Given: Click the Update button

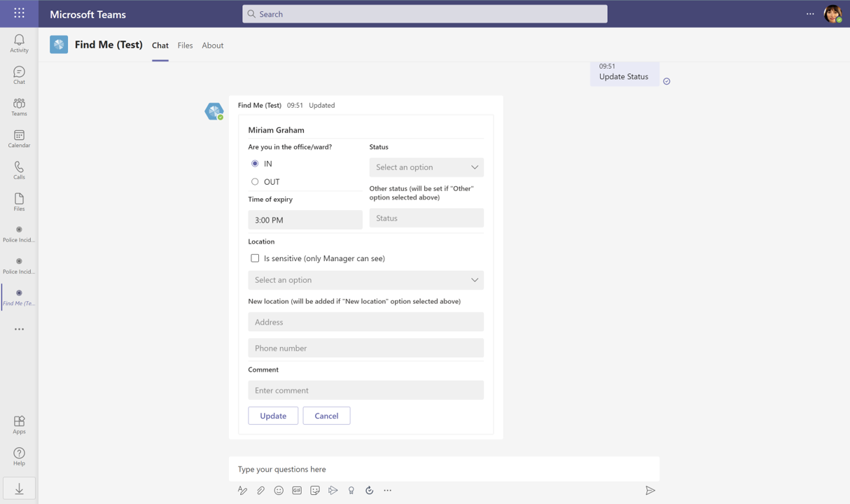Looking at the screenshot, I should [x=273, y=416].
